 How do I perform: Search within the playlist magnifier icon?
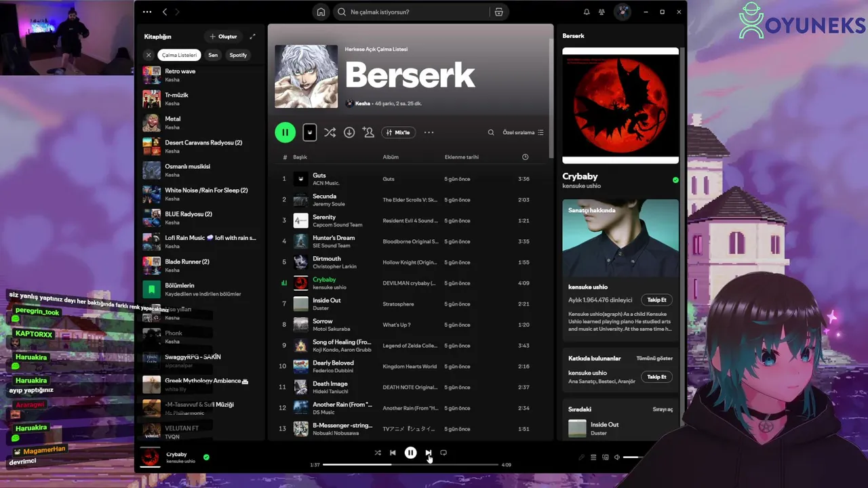[491, 132]
